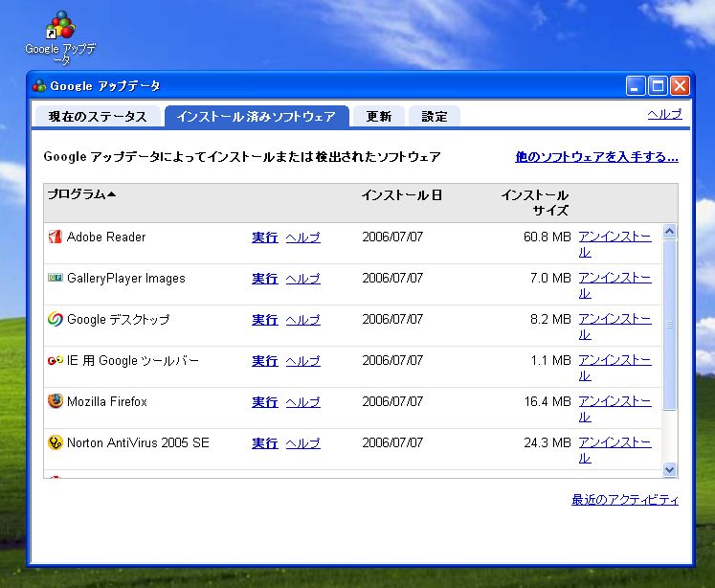This screenshot has height=588, width=715.
Task: Select the インストール済みソフトウェア tab
Action: (257, 117)
